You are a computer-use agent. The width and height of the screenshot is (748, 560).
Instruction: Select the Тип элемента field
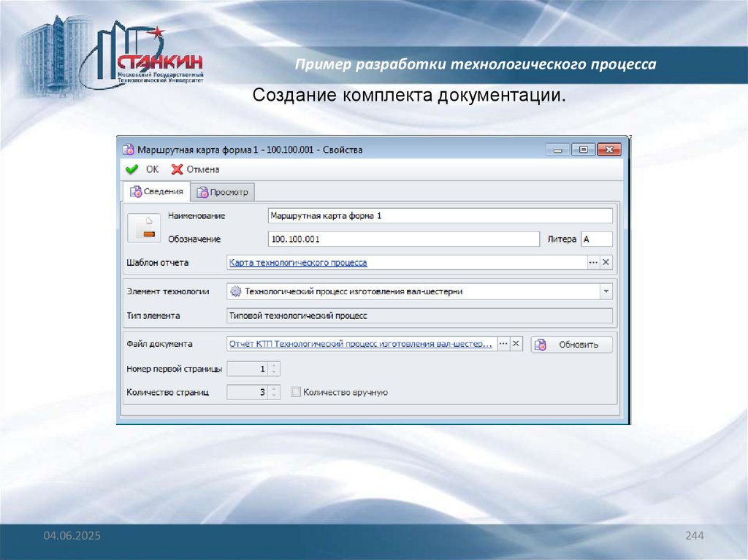(419, 315)
